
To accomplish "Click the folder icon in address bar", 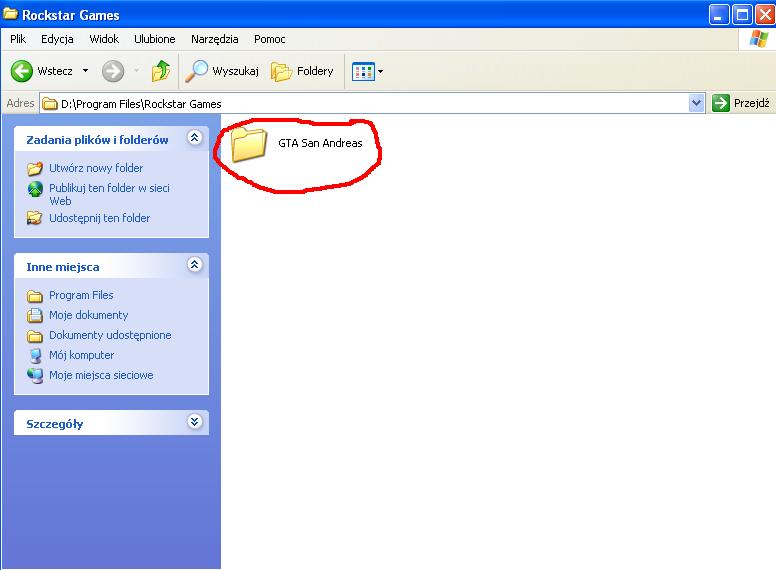I will point(49,103).
